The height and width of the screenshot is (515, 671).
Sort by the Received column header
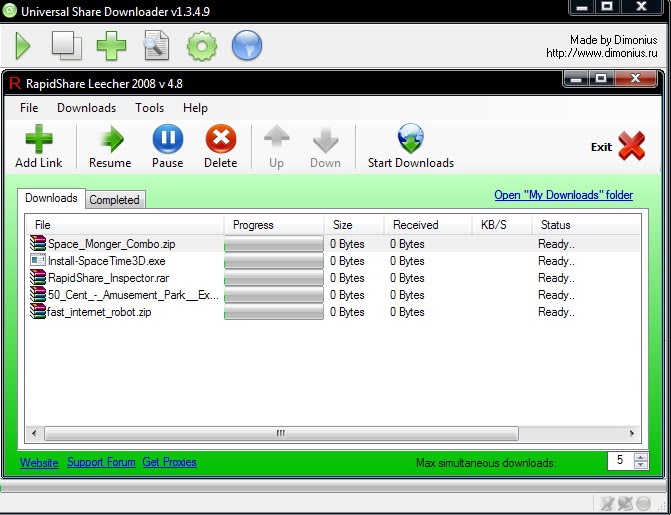tap(428, 225)
